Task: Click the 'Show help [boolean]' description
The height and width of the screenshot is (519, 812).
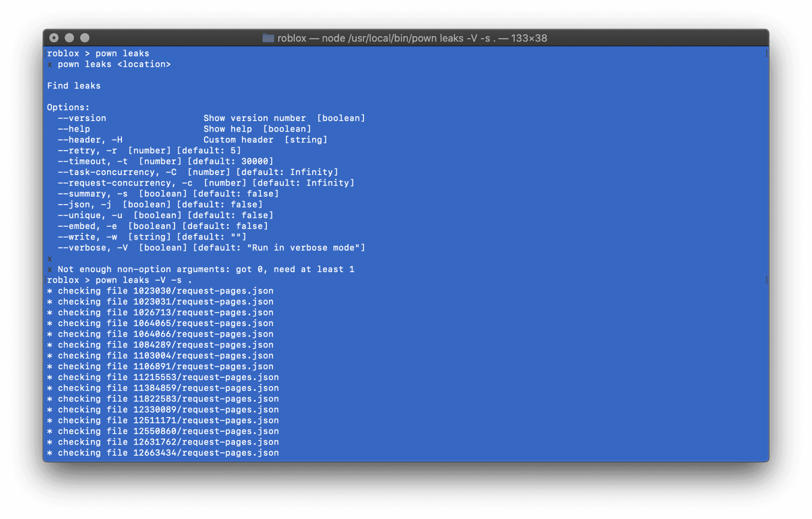Action: 258,129
